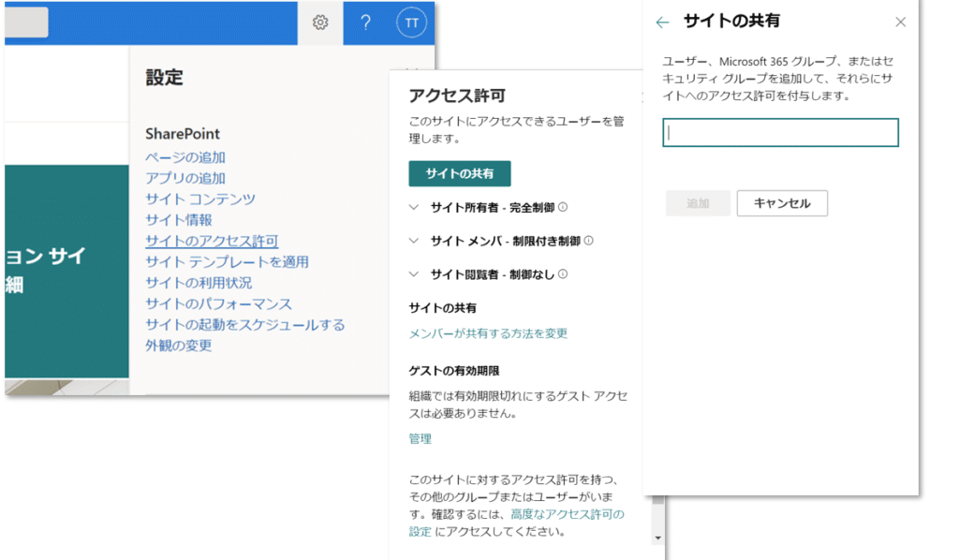959x560 pixels.
Task: Expand the サイト閲覧者 - 制御なし group
Action: click(415, 274)
